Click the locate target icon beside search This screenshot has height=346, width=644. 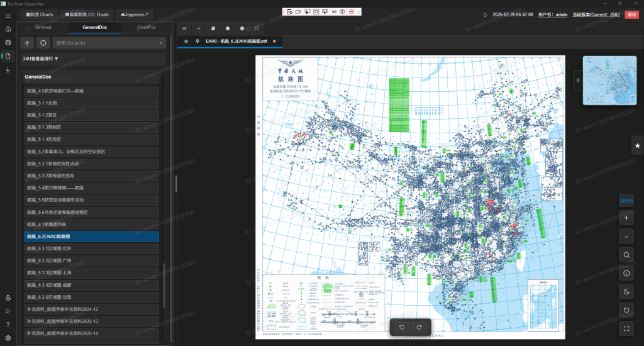43,43
